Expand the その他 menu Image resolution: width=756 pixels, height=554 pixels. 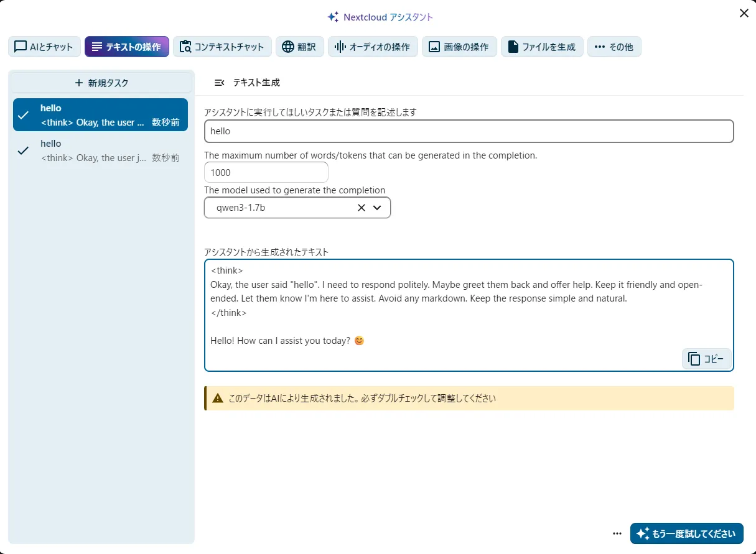614,47
